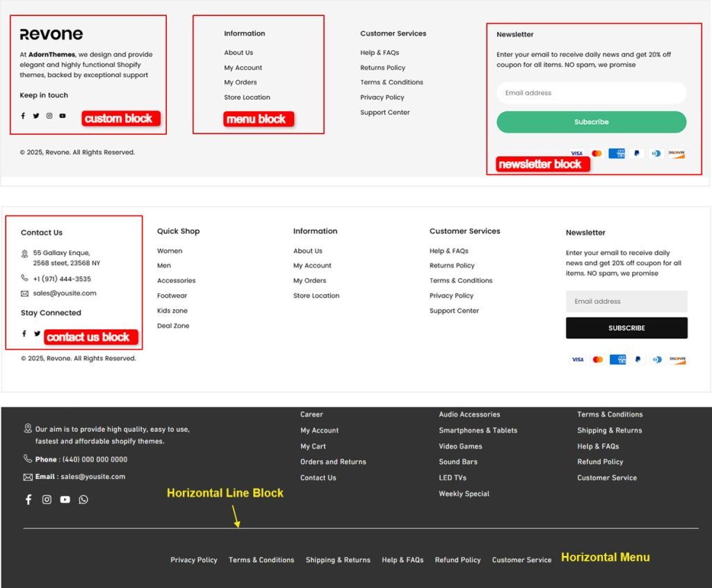Open Privacy Policy in bottom horizontal menu
Image resolution: width=712 pixels, height=588 pixels.
[194, 560]
